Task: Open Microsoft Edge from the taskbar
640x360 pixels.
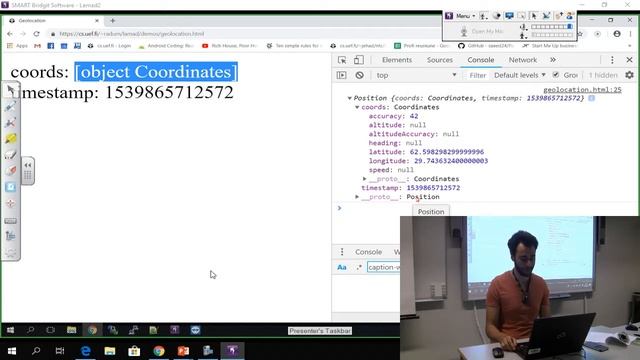Action: pyautogui.click(x=85, y=351)
